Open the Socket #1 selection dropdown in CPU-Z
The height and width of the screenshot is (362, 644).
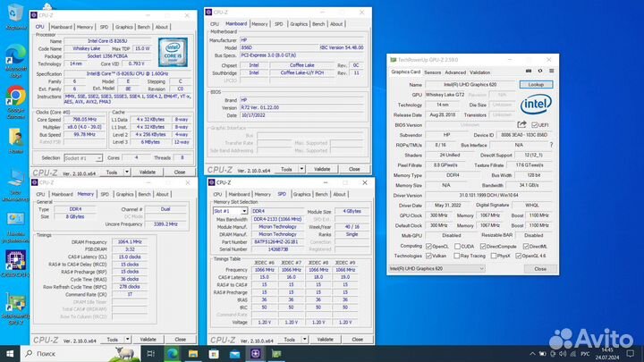click(x=83, y=158)
